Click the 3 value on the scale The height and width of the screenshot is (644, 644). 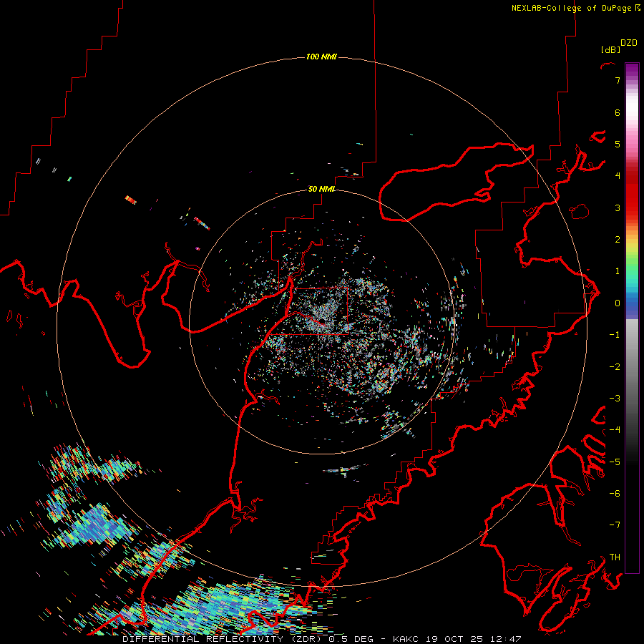618,208
